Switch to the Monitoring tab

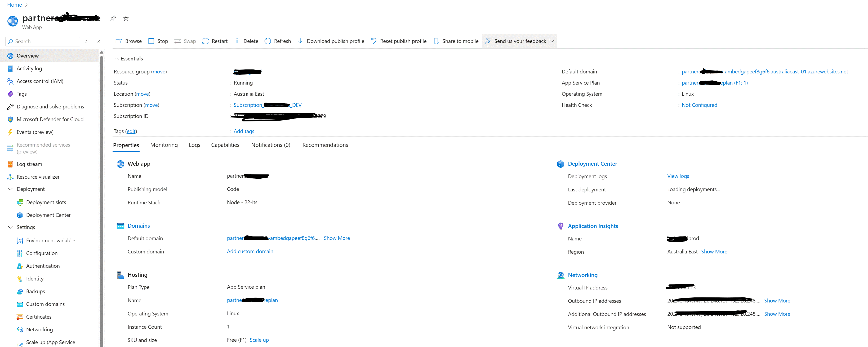(x=164, y=145)
